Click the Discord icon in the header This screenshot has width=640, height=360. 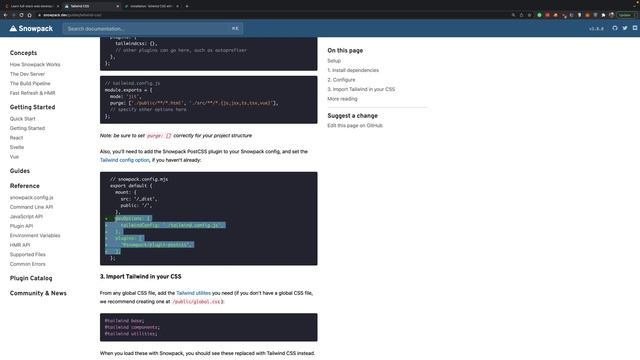tap(635, 28)
